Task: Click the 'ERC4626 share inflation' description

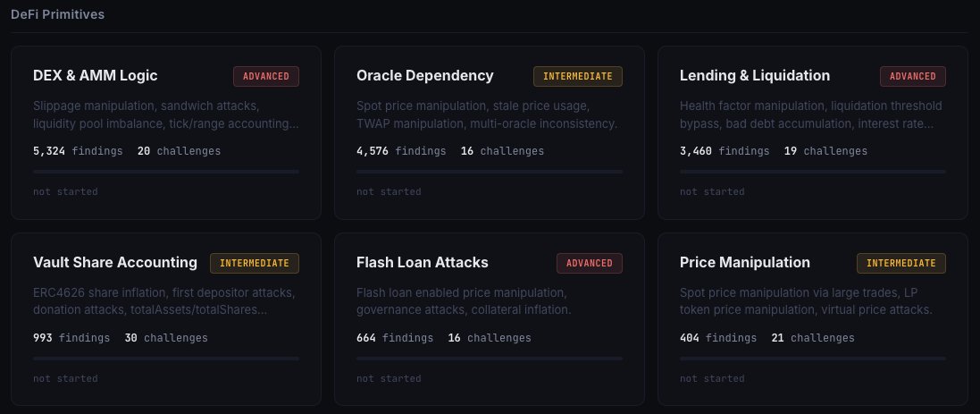Action: 164,301
